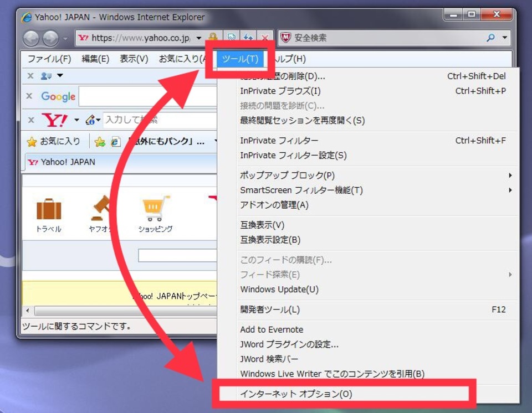Expand the address bar URL dropdown
The width and height of the screenshot is (532, 413).
click(199, 38)
